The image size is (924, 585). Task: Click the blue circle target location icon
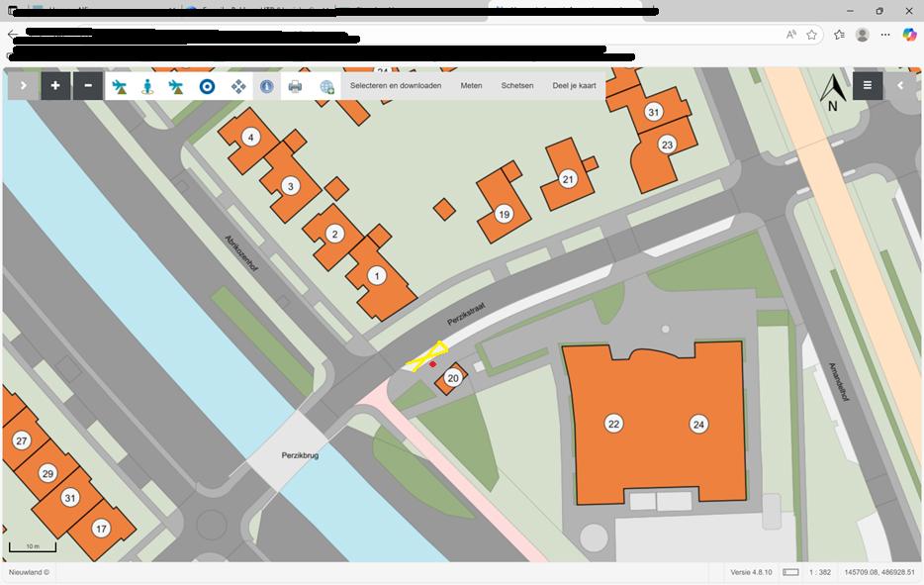[x=207, y=86]
